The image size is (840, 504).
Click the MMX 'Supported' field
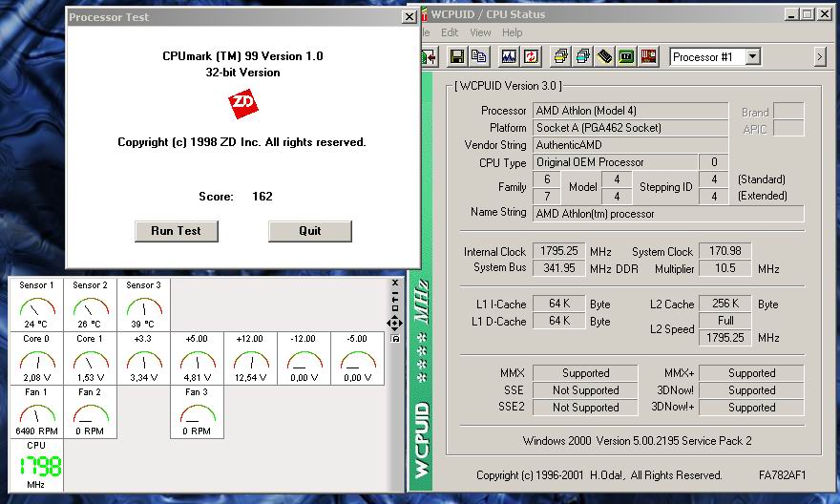(585, 373)
